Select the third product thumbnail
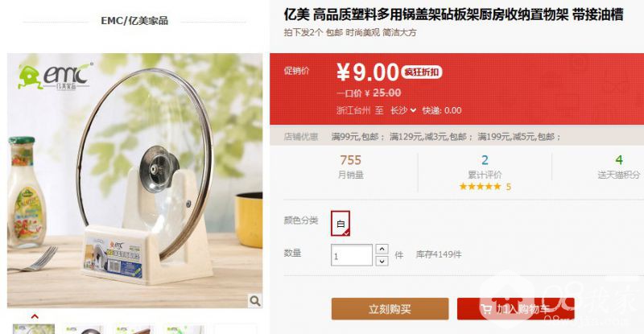The image size is (644, 334). 134,329
